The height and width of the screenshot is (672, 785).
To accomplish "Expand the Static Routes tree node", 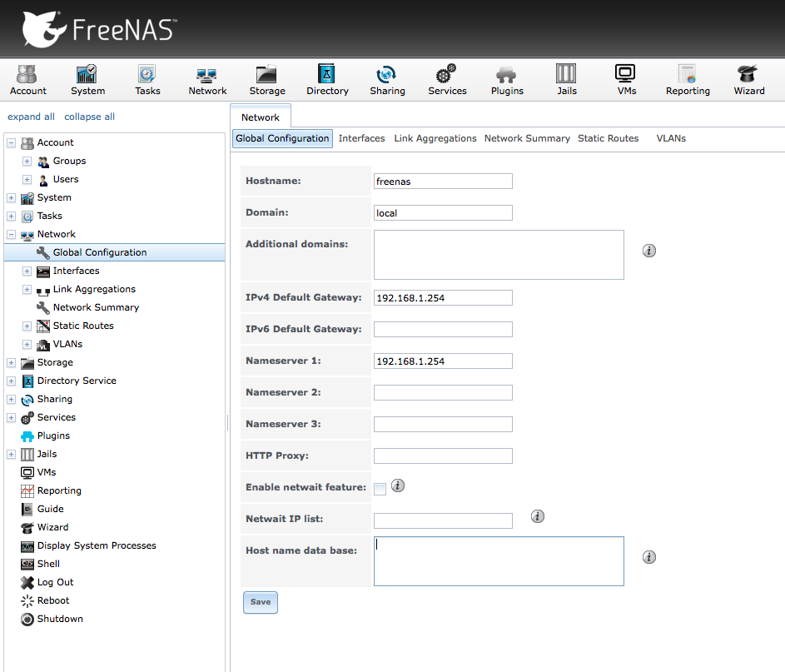I will 27,326.
